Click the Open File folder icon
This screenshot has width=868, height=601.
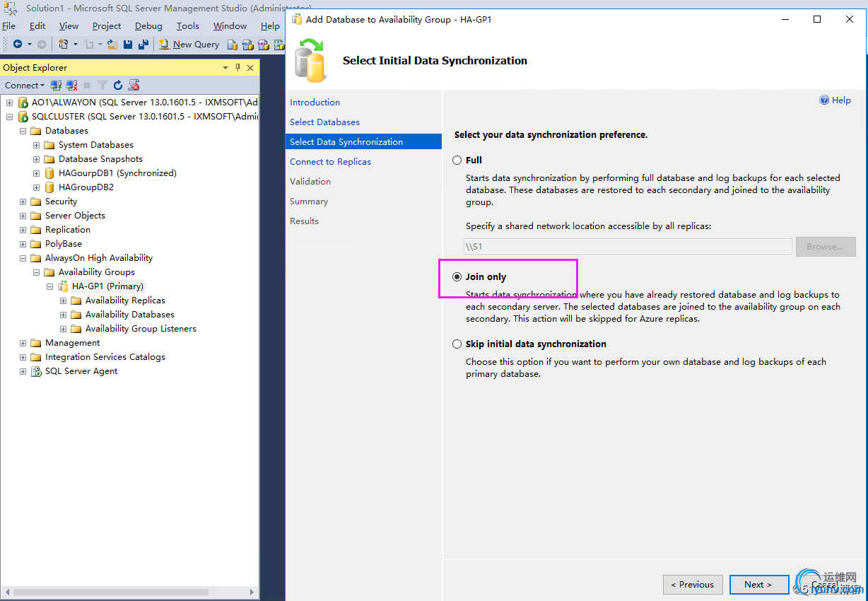[114, 44]
